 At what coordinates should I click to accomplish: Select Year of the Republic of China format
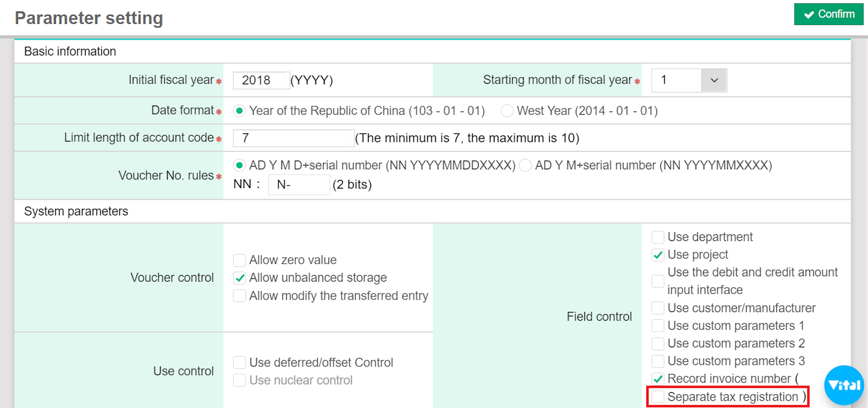239,111
